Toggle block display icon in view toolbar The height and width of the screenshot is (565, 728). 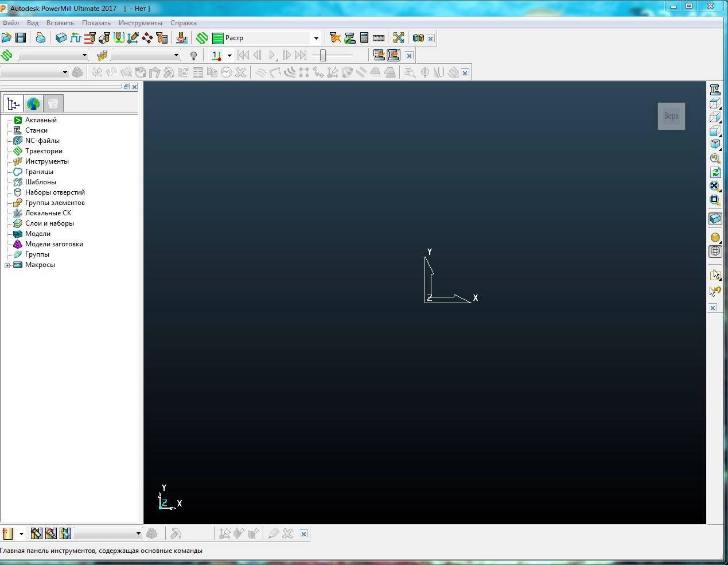715,219
